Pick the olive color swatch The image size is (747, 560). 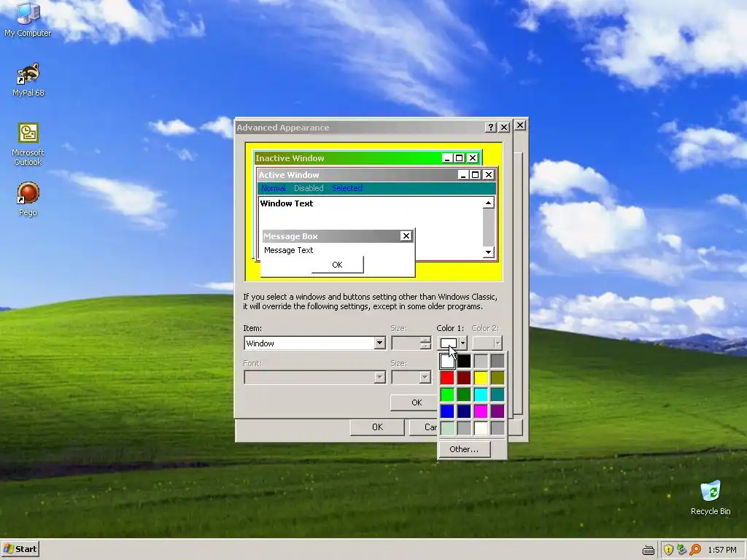coord(498,378)
